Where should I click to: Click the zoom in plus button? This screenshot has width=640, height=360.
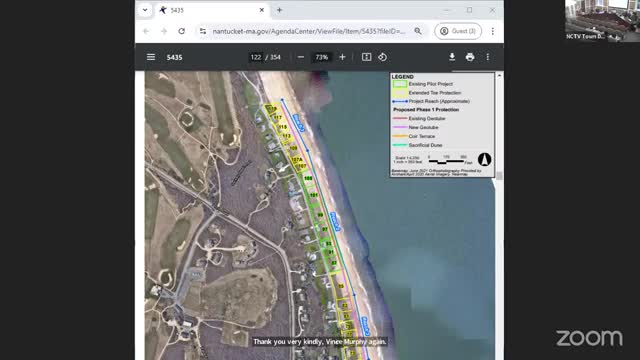pyautogui.click(x=342, y=57)
